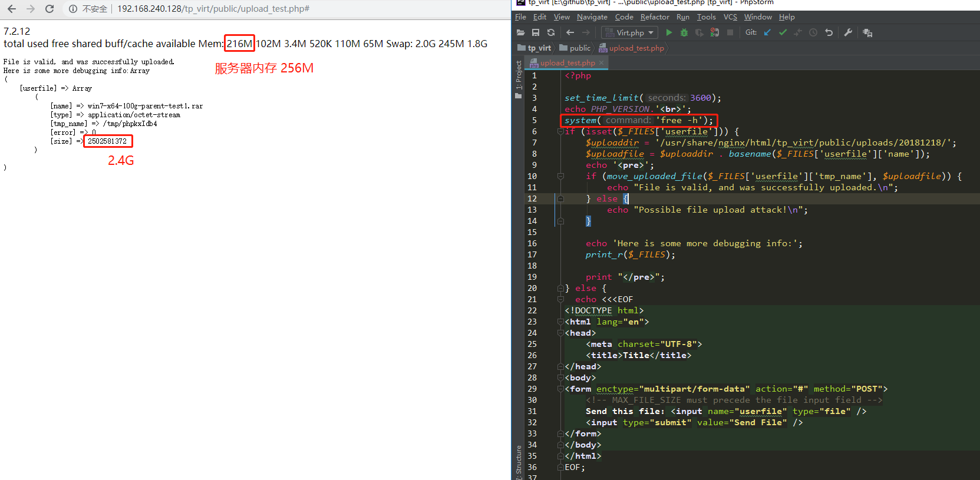Fold the body tag at line 28
980x480 pixels.
click(x=560, y=378)
